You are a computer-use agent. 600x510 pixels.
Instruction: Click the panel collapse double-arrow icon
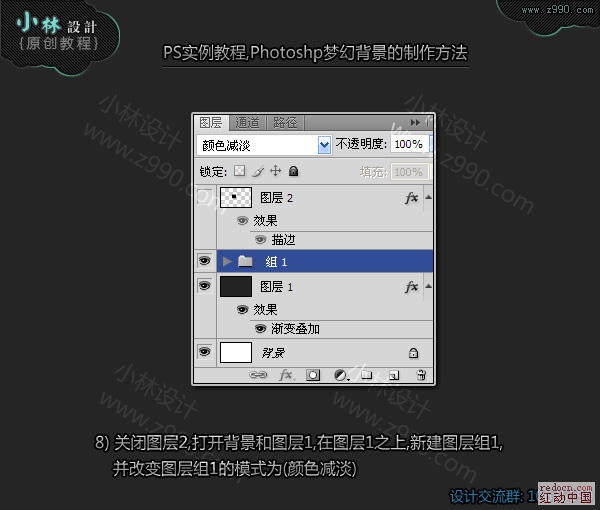click(x=415, y=122)
